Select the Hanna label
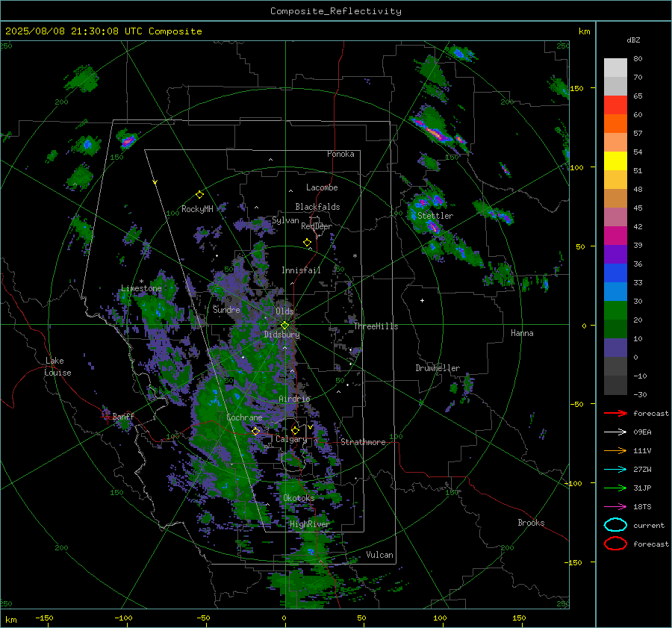Viewport: 672px width, 628px height. pos(522,333)
